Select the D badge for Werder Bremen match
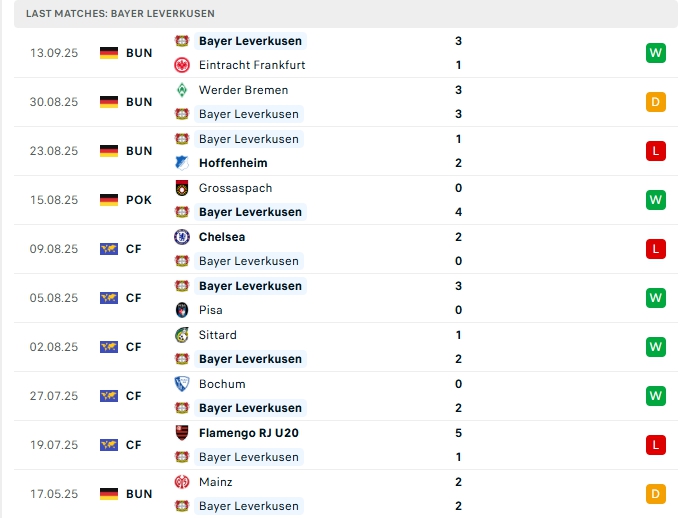 [x=656, y=102]
